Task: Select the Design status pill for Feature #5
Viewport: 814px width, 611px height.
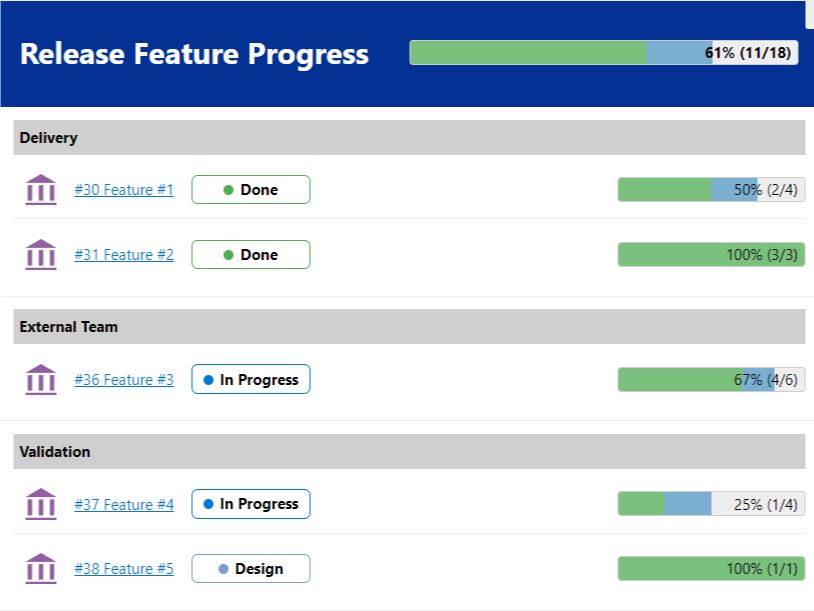Action: click(250, 568)
